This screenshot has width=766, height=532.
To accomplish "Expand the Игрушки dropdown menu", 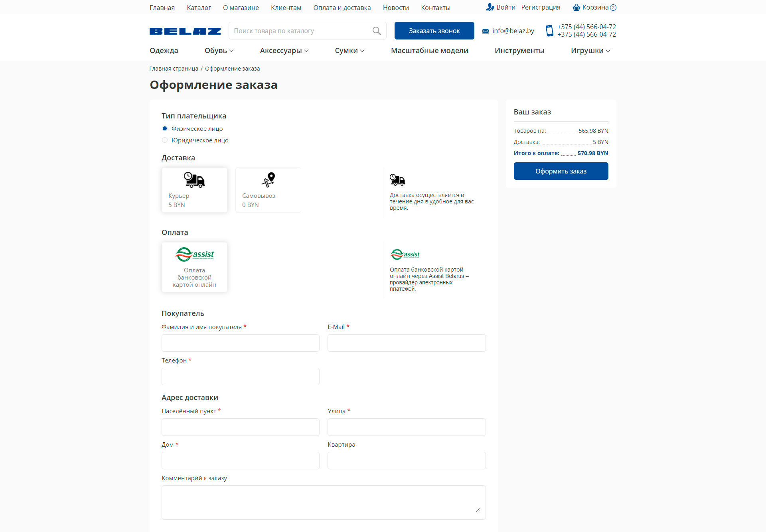I will pyautogui.click(x=590, y=51).
